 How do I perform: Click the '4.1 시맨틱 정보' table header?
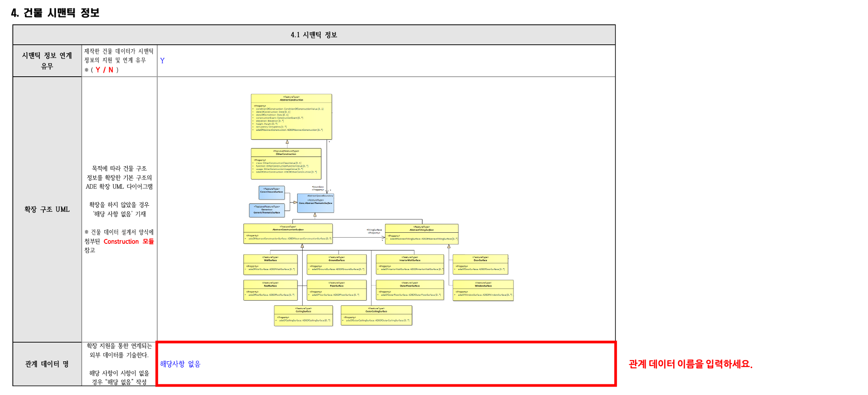[x=314, y=35]
